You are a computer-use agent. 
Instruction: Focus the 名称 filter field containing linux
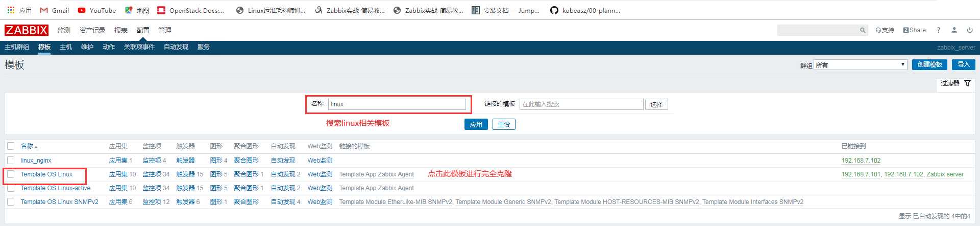397,104
